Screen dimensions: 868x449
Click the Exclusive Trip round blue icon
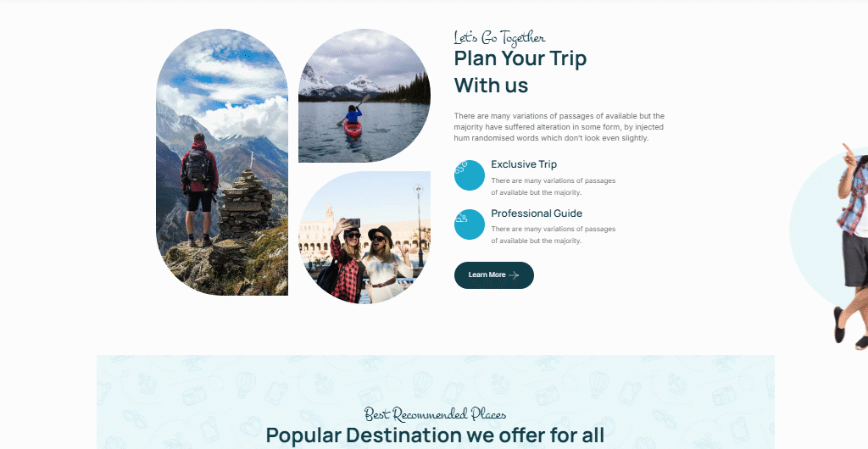pyautogui.click(x=470, y=175)
